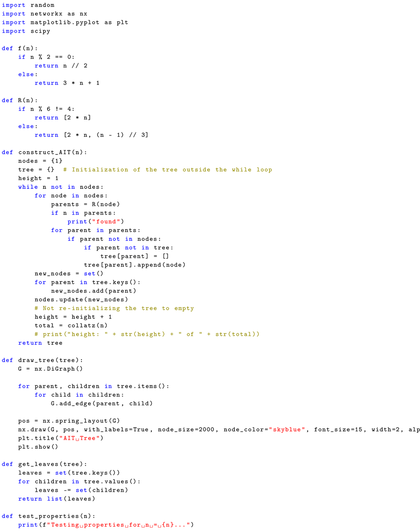Click the 'import scipy' statement
Image resolution: width=420 pixels, height=532 pixels.
(x=26, y=31)
